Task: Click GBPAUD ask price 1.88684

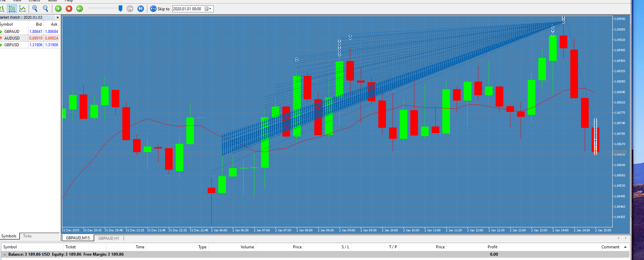Action: coord(51,32)
